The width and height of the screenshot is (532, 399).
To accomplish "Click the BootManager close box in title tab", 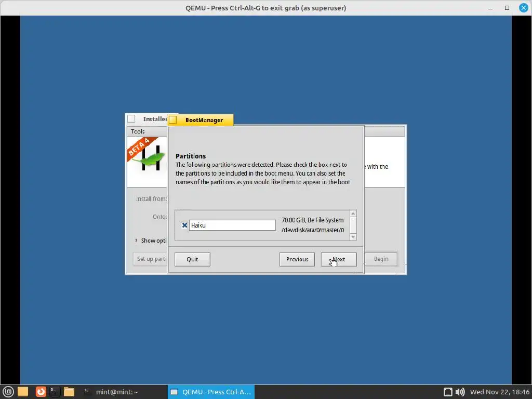I will point(172,120).
